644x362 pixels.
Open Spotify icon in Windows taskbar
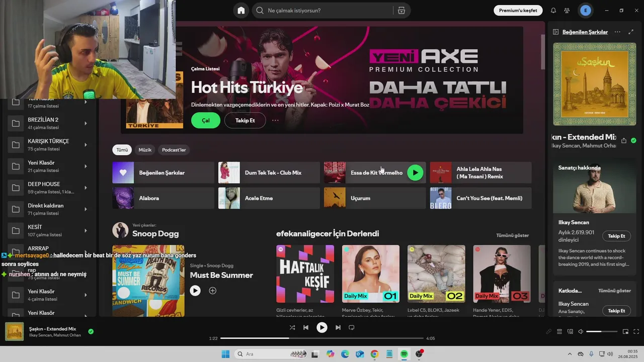coord(404,354)
